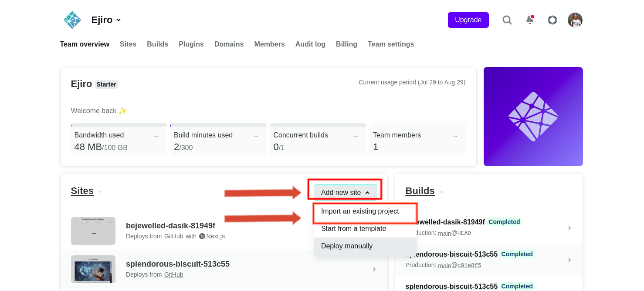Click the chevron on splendorous-biscuit site row

click(x=374, y=269)
